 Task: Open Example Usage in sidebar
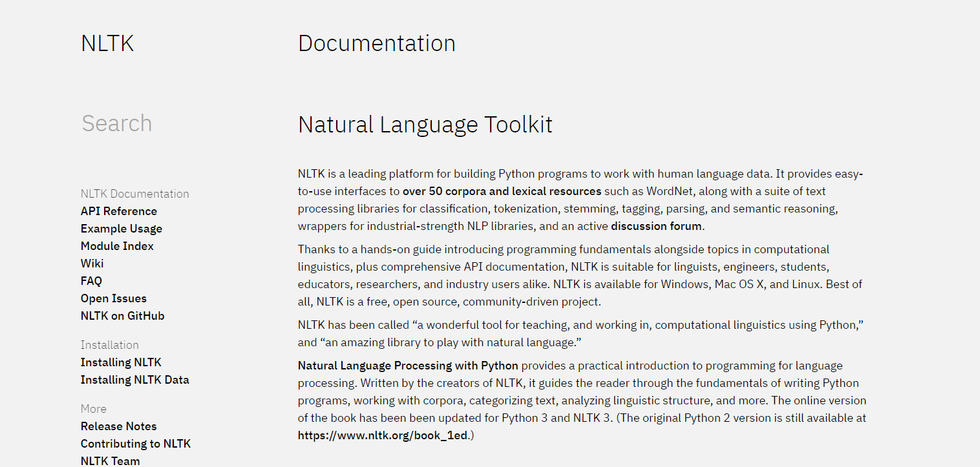[x=122, y=229]
